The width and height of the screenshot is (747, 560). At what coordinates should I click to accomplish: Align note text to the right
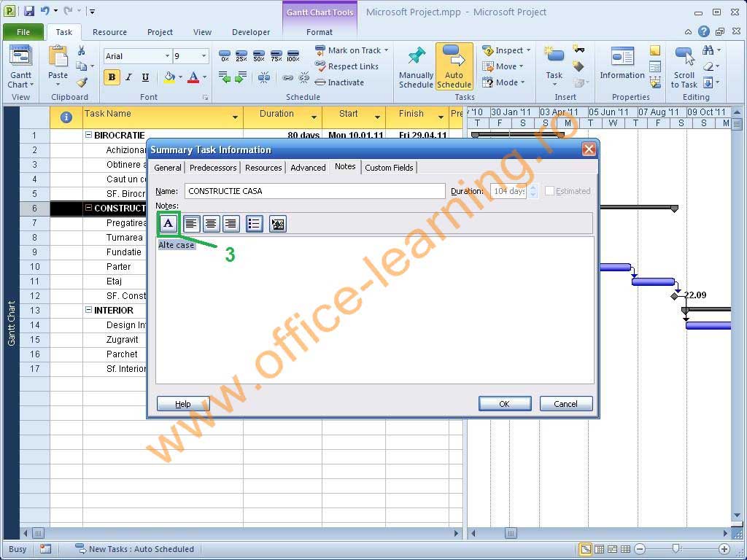click(x=231, y=223)
